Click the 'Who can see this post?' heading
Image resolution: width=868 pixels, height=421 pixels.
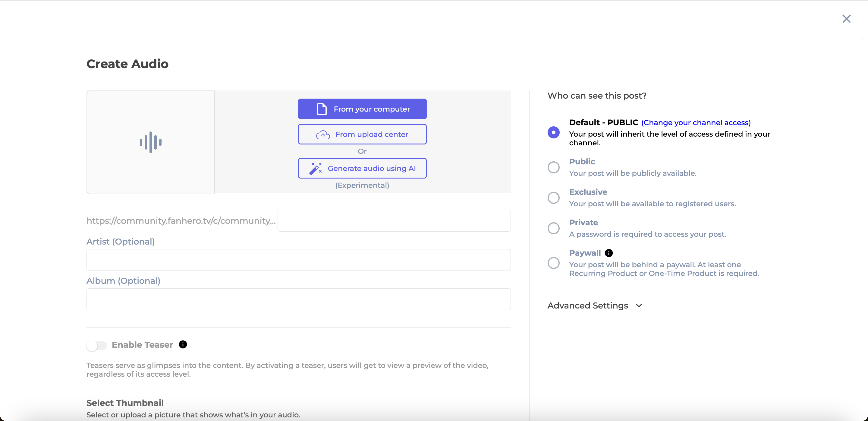[x=597, y=96]
